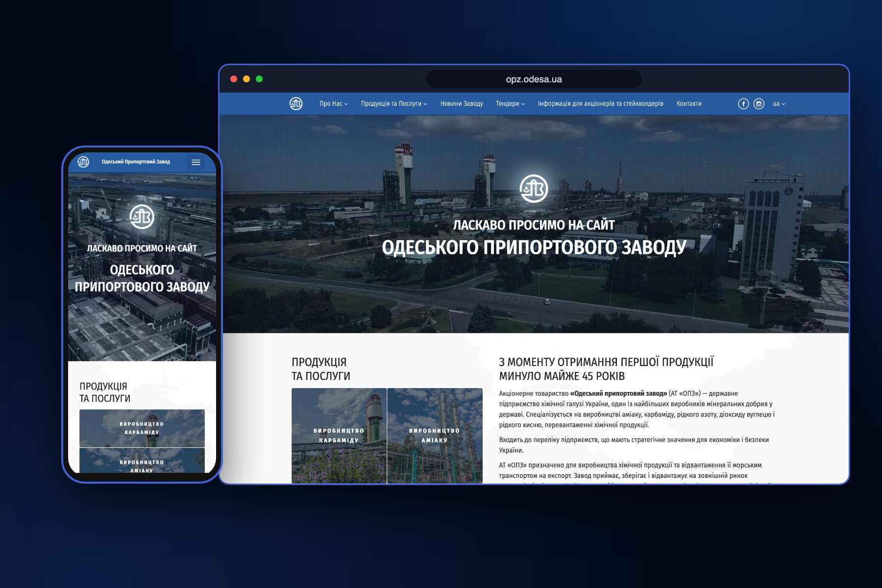Click the opz.odesa.ua address bar

[x=534, y=79]
